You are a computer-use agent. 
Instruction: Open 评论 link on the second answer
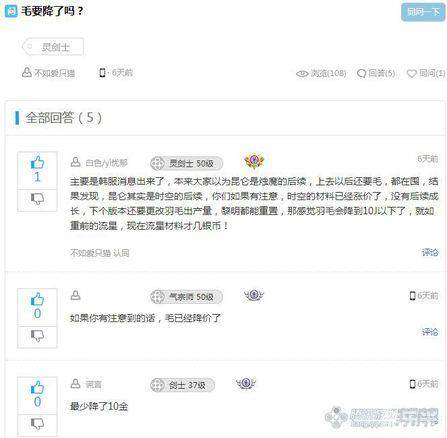click(x=430, y=332)
